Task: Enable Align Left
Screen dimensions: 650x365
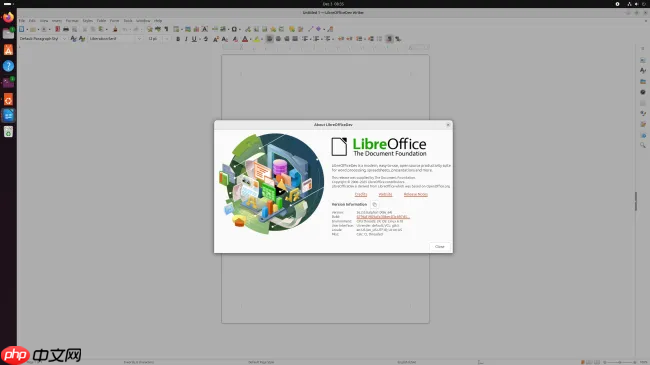Action: coord(269,39)
